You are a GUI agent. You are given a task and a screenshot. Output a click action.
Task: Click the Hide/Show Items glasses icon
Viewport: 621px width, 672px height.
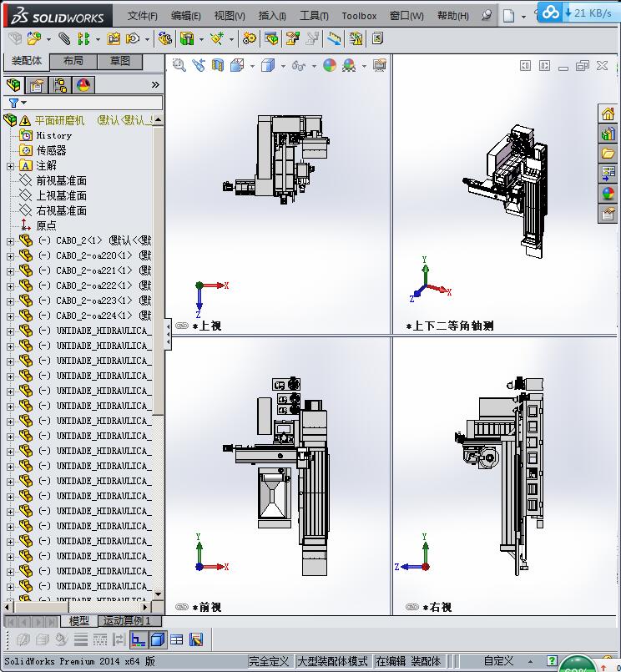point(299,66)
